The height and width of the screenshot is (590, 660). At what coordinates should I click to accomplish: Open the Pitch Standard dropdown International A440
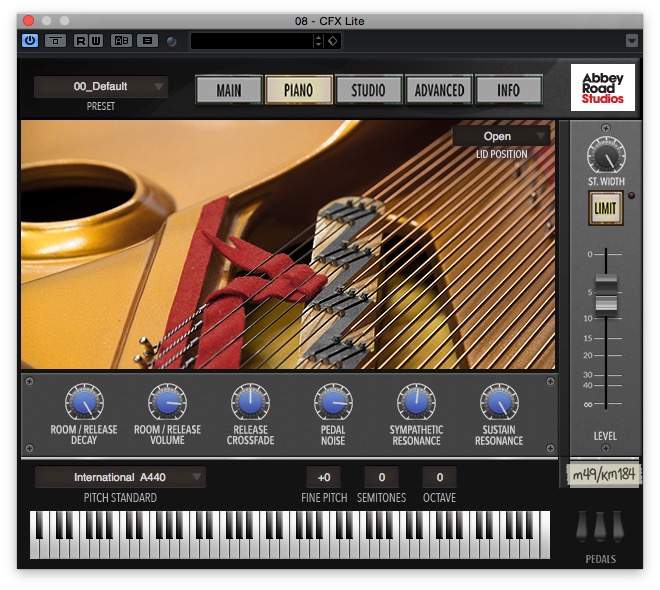pos(120,477)
